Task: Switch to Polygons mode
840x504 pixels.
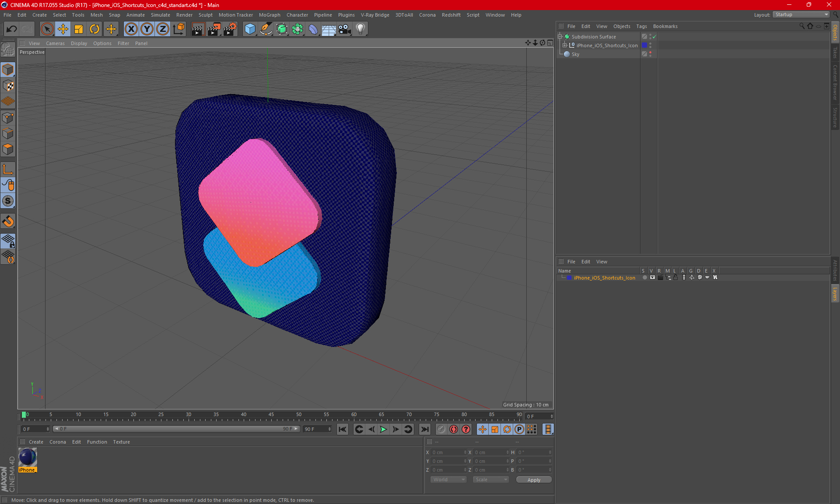Action: pyautogui.click(x=8, y=149)
